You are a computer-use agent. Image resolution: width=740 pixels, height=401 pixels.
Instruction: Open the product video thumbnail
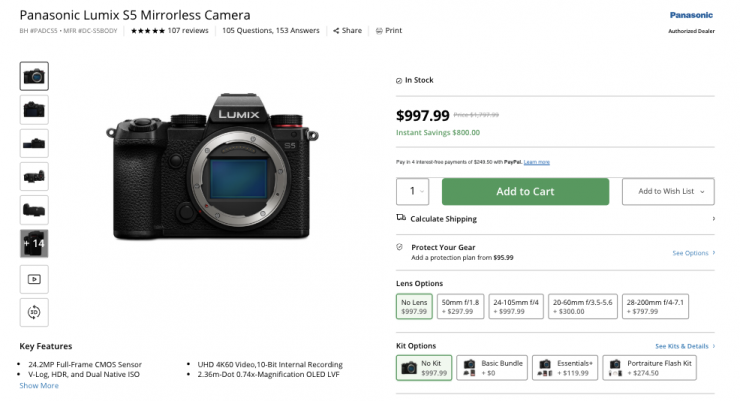(x=34, y=279)
